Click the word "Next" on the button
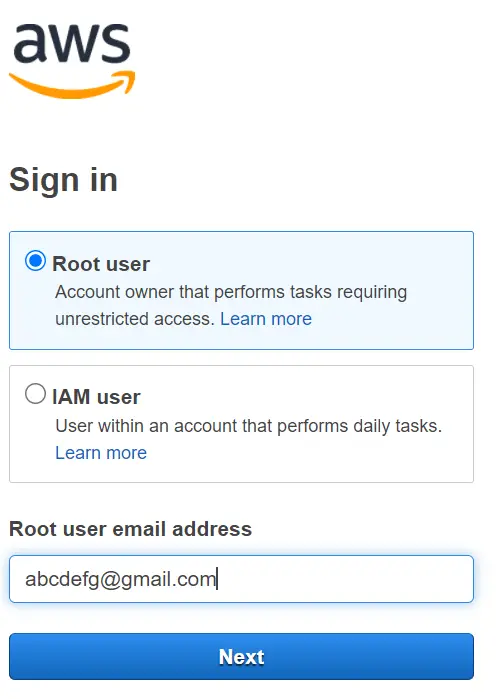 pyautogui.click(x=242, y=657)
